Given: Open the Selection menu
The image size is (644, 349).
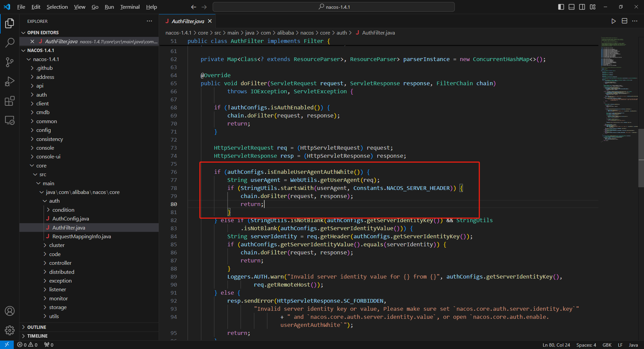Looking at the screenshot, I should pos(57,7).
